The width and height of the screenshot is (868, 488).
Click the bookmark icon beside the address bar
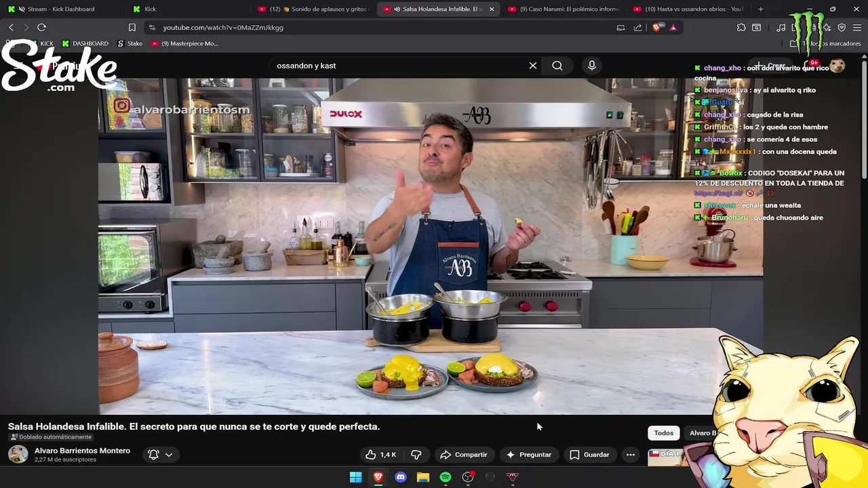(x=132, y=28)
